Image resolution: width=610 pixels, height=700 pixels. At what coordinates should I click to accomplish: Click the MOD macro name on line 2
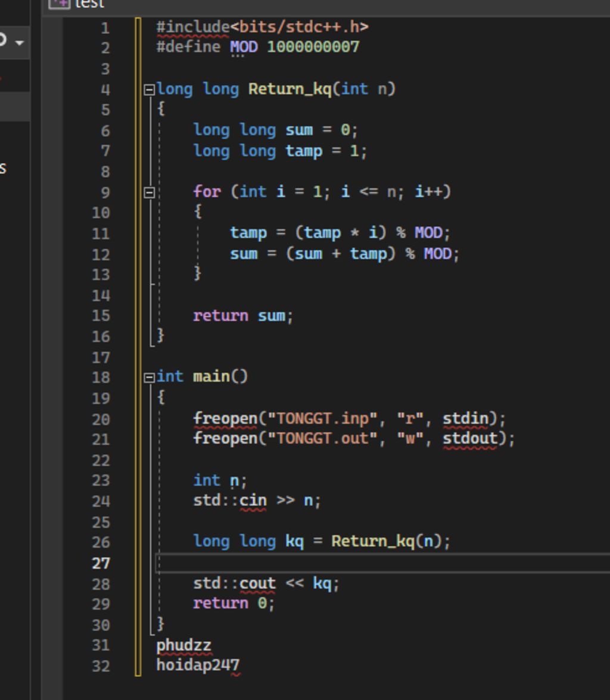244,47
